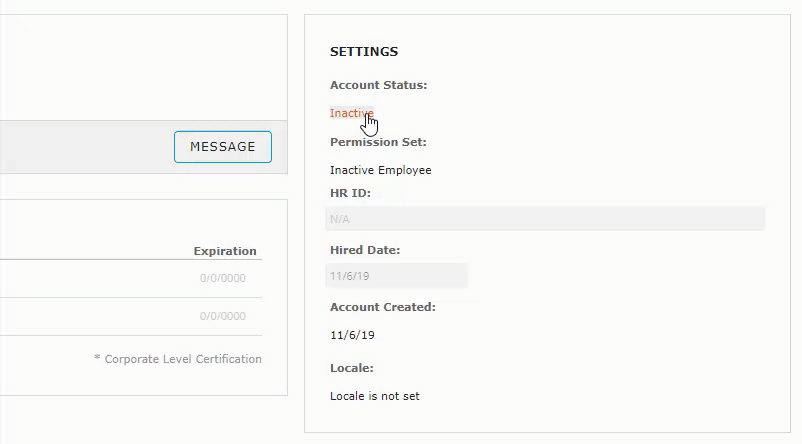The image size is (802, 444).
Task: Click the Permission Set label
Action: click(380, 142)
